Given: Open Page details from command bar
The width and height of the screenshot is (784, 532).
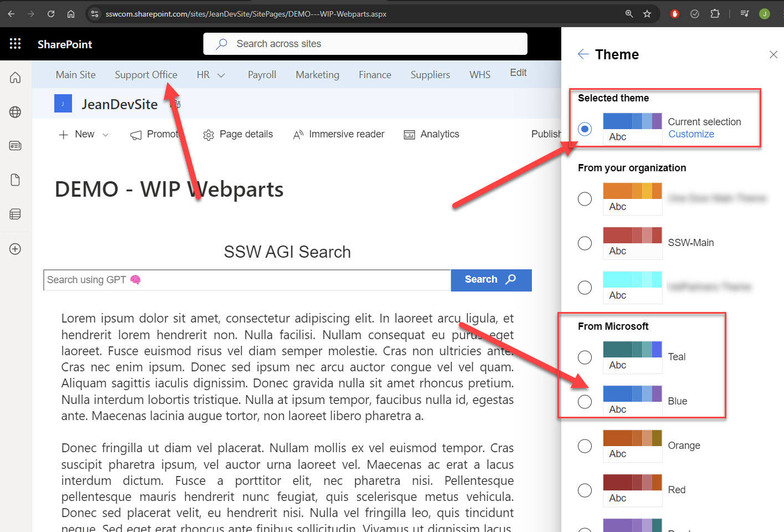Looking at the screenshot, I should (238, 135).
